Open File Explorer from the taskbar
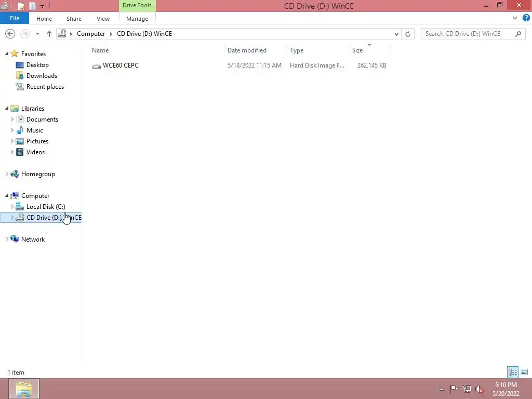 [24, 389]
